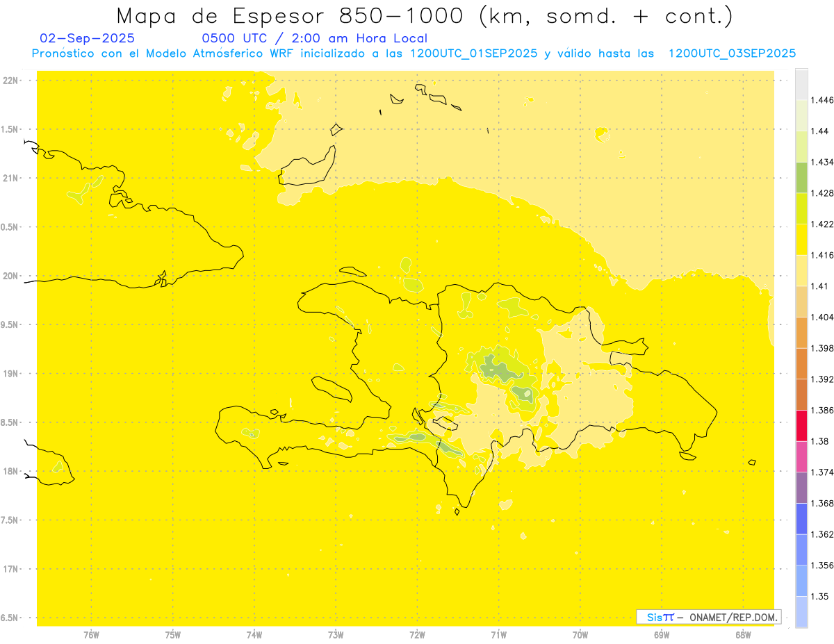Screen dimensions: 834x644
Task: Click the WRF forecast subtitle line
Action: [414, 53]
